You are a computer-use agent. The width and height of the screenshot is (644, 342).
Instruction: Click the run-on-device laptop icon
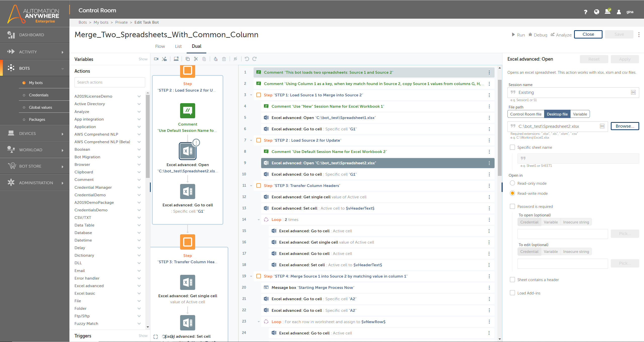pos(176,59)
